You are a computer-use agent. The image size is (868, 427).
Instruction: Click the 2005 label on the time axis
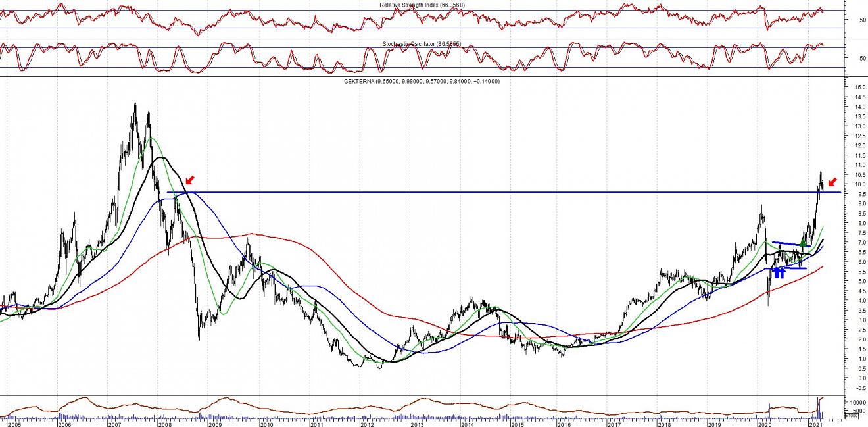(x=12, y=424)
